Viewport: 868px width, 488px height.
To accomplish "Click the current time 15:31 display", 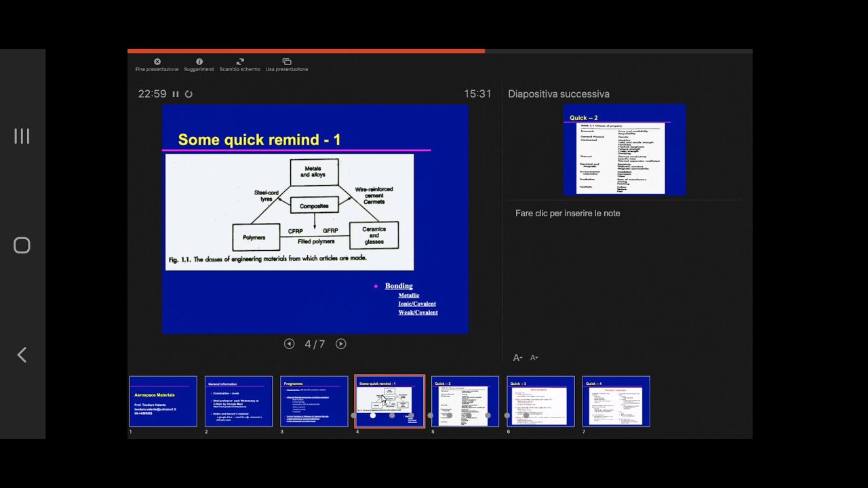I will [477, 94].
